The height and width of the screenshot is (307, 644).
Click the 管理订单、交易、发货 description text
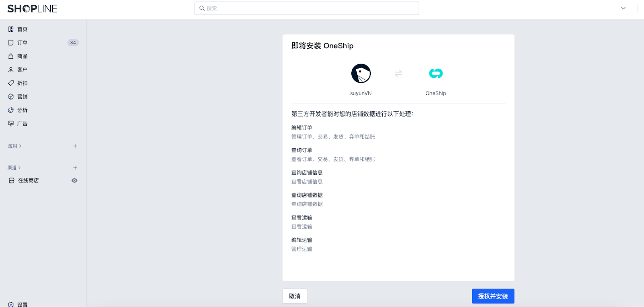333,137
